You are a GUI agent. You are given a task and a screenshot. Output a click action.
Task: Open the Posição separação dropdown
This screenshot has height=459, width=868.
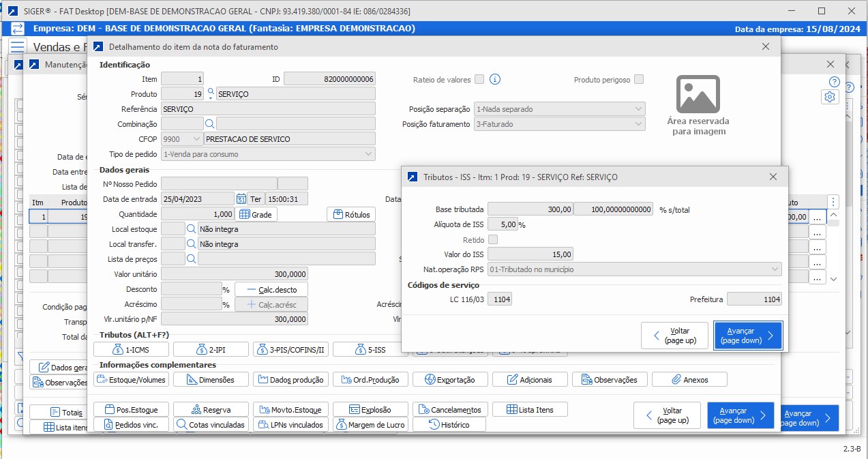click(x=638, y=109)
